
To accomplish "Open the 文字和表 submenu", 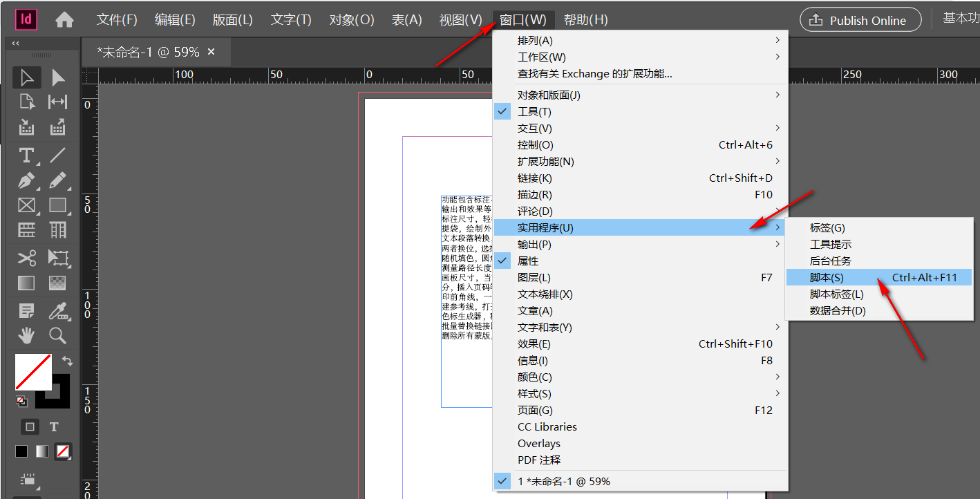I will [x=546, y=327].
